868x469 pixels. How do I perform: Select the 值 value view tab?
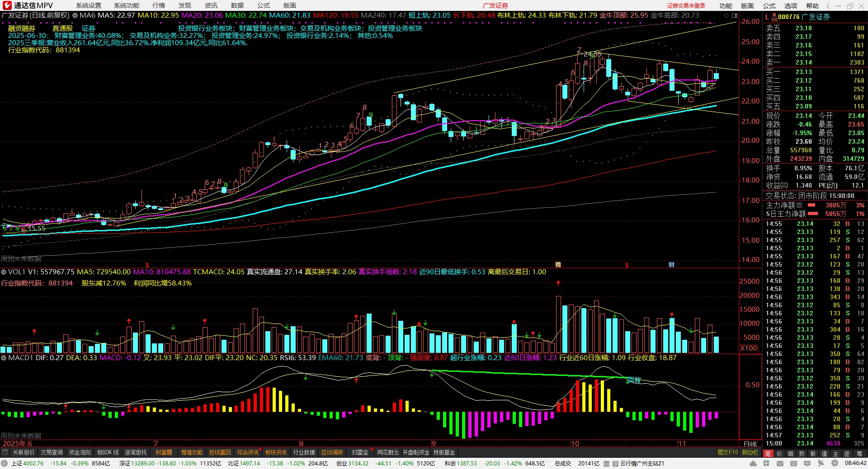pyautogui.click(x=825, y=453)
